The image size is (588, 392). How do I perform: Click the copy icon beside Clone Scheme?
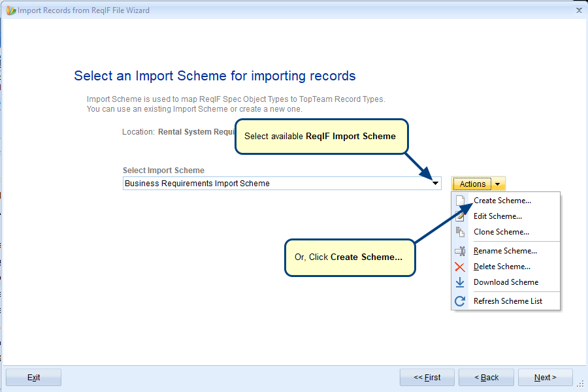(460, 232)
